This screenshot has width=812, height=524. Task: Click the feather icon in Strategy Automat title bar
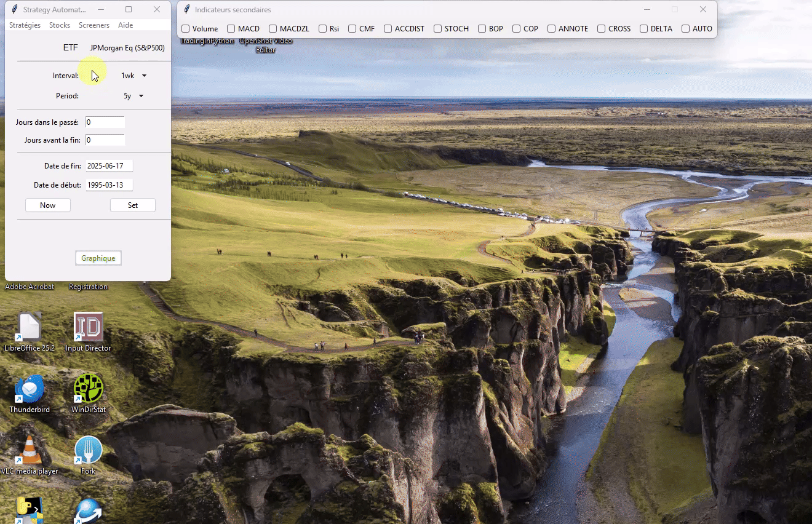(15, 10)
